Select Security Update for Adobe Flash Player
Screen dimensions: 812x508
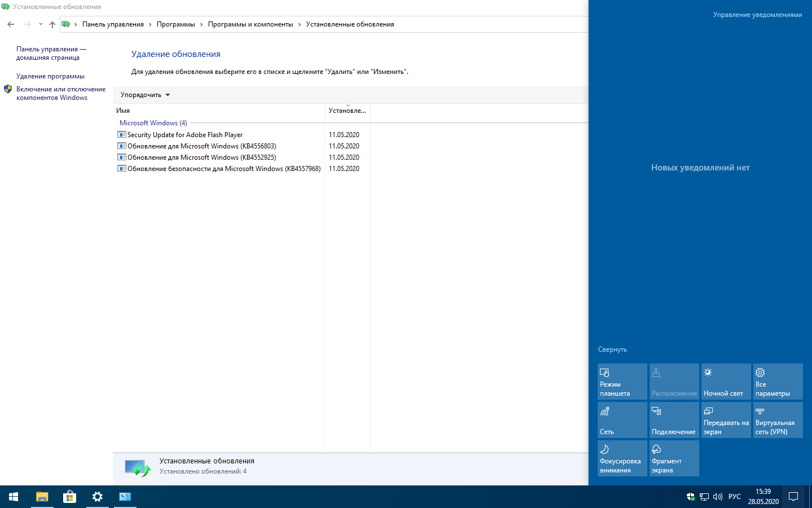[x=185, y=135]
